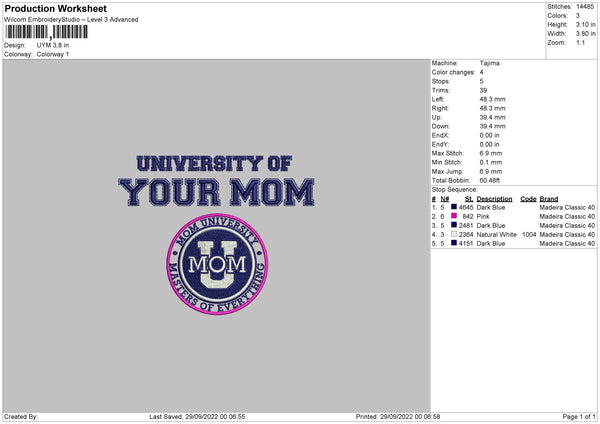Click the Trims value '39'

[483, 90]
